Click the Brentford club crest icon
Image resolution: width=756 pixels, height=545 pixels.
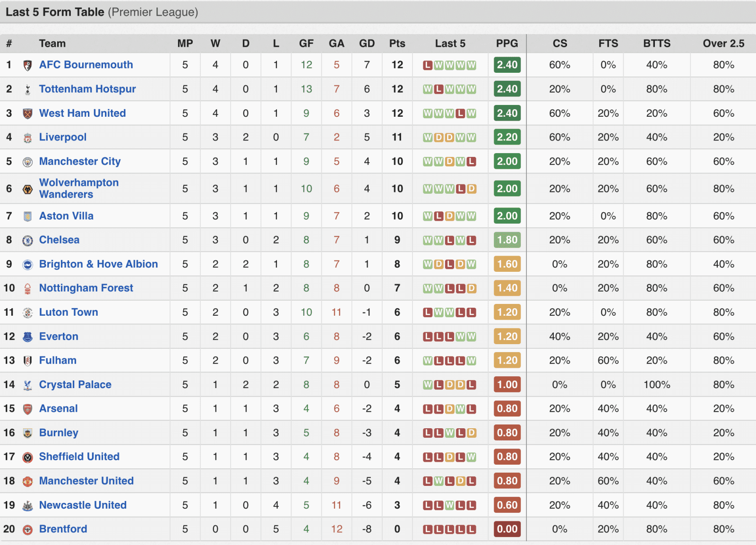[27, 529]
